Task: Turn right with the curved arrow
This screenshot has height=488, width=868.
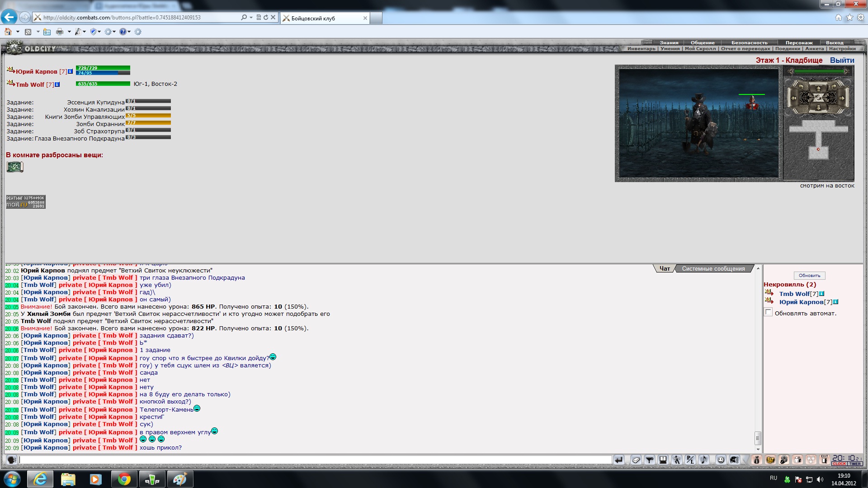Action: click(x=834, y=86)
